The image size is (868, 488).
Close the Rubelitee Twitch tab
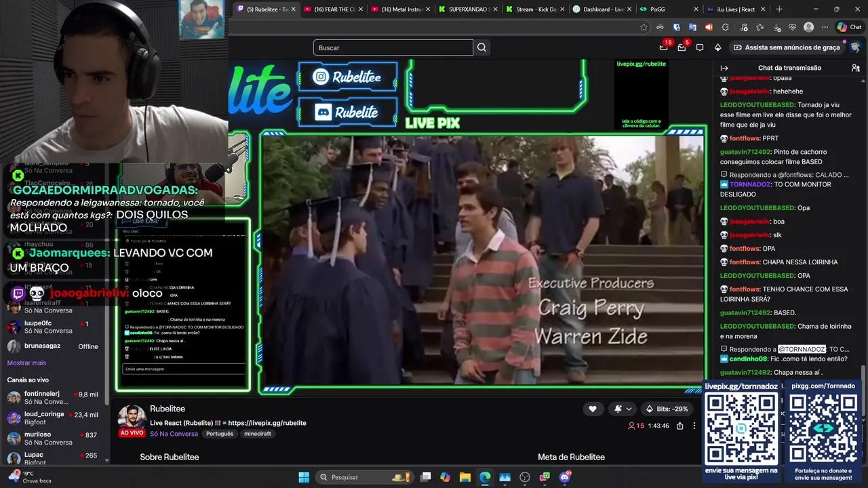(x=293, y=9)
